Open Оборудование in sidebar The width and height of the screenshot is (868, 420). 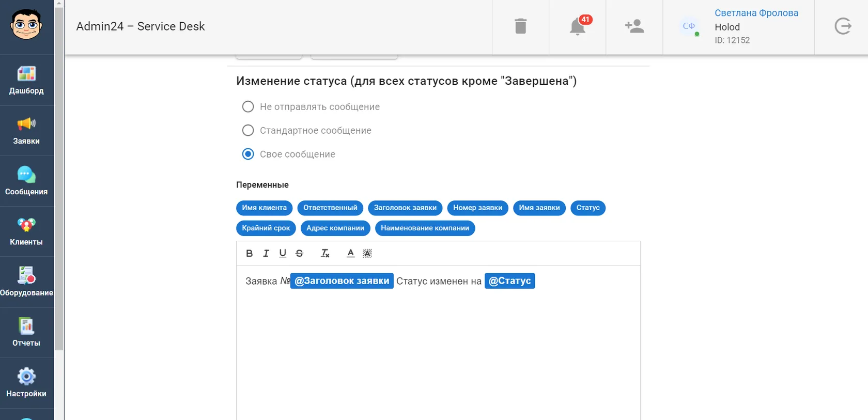coord(26,282)
